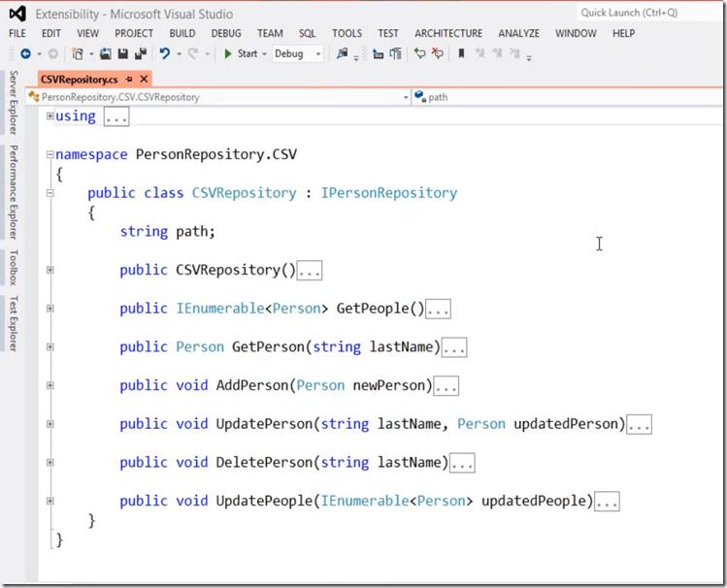Open the ARCHITECTURE menu
Viewport: 727px width, 588px height.
pyautogui.click(x=448, y=33)
